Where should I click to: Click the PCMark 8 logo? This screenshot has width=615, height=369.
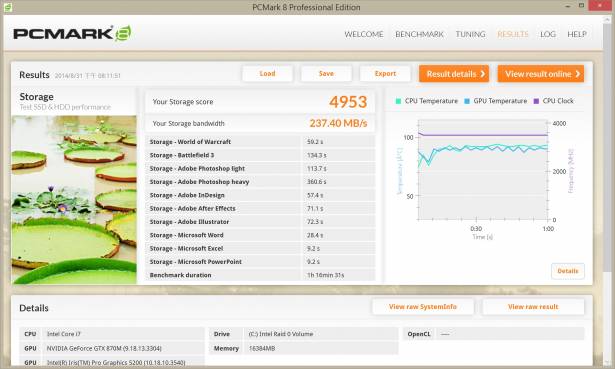pyautogui.click(x=72, y=34)
